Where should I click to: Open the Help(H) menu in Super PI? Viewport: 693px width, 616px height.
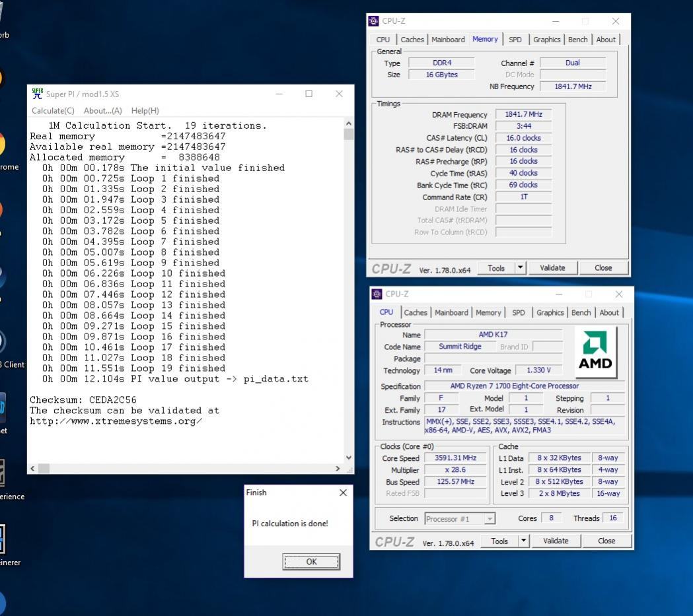(x=145, y=111)
